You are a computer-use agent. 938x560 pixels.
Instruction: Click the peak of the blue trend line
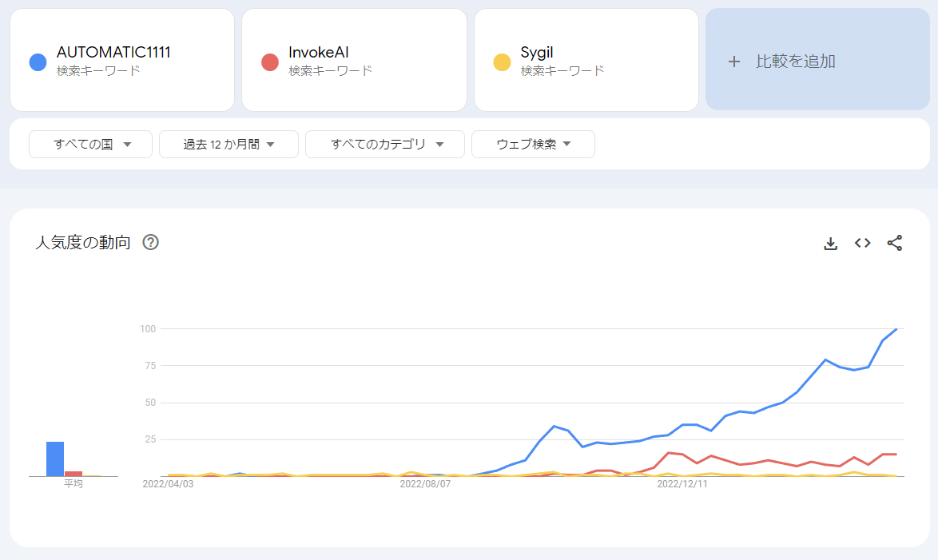896,328
